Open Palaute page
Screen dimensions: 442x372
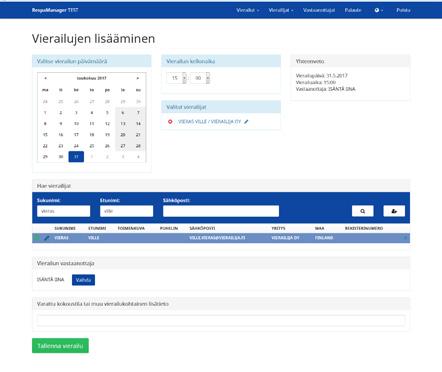[353, 10]
